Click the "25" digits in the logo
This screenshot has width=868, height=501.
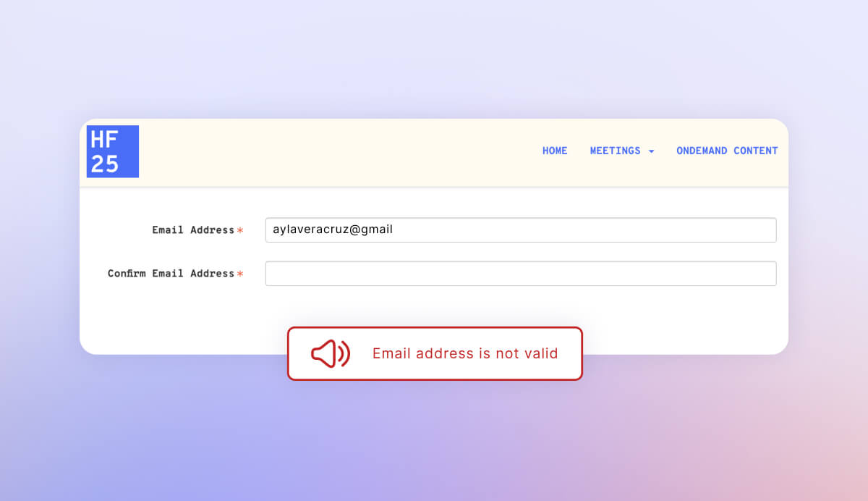point(104,164)
